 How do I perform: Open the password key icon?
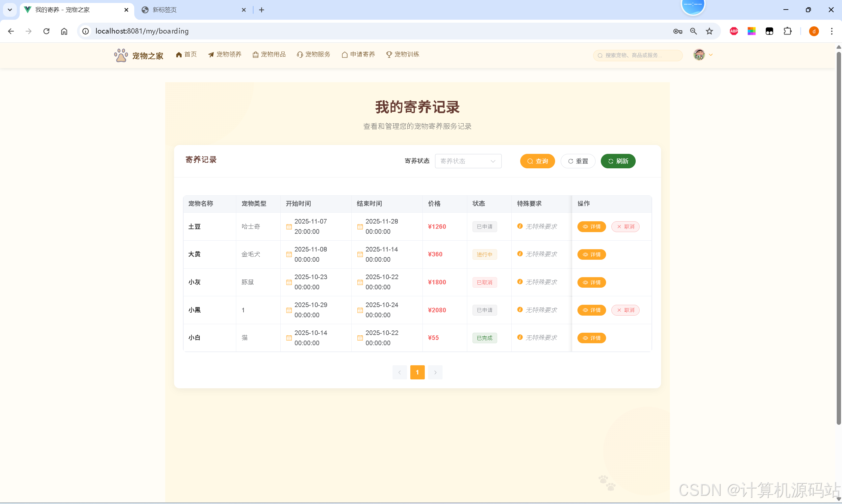[677, 31]
